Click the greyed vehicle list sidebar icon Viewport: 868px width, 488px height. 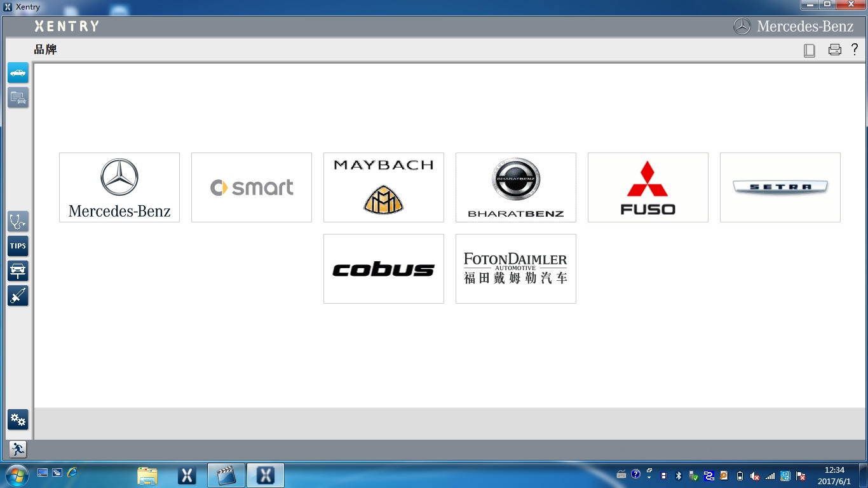18,97
